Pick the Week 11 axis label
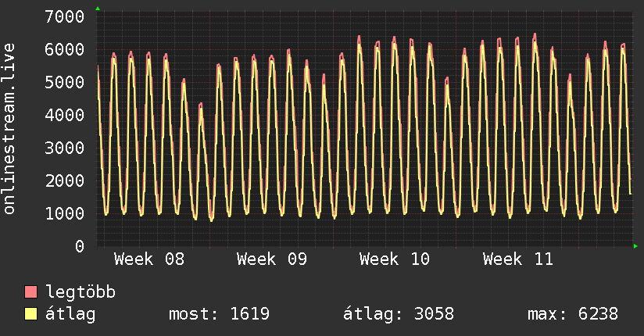Viewport: 644px width, 336px height. [x=517, y=259]
